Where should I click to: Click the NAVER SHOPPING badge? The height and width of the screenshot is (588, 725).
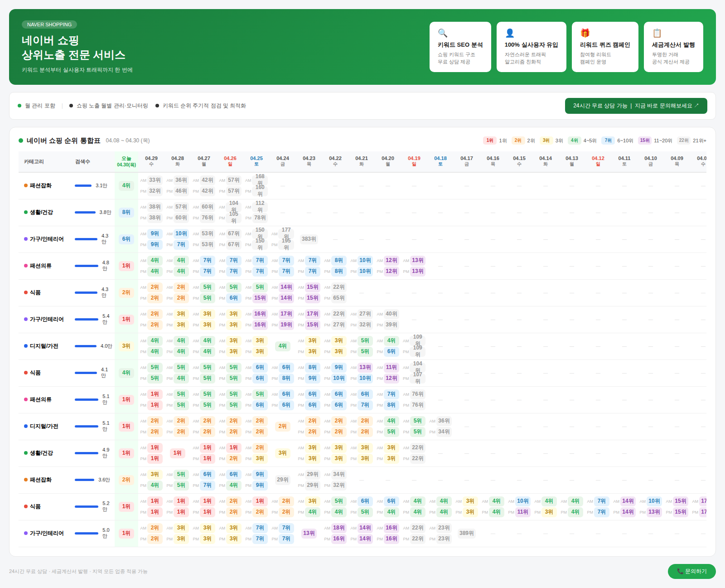pos(49,24)
